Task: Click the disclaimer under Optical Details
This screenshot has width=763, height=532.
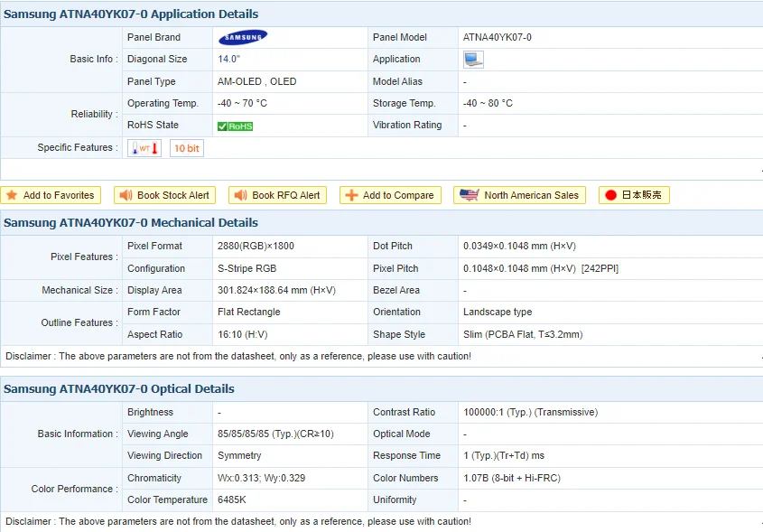Action: (238, 522)
